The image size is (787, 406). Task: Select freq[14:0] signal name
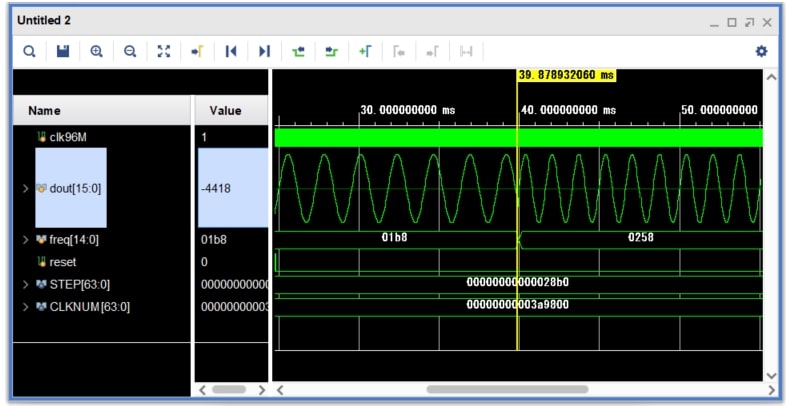pyautogui.click(x=74, y=240)
